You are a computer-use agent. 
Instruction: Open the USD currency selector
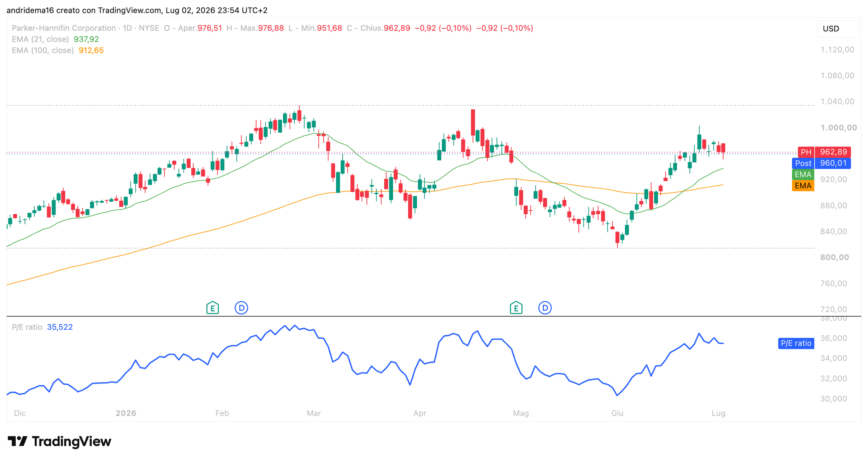pos(837,28)
